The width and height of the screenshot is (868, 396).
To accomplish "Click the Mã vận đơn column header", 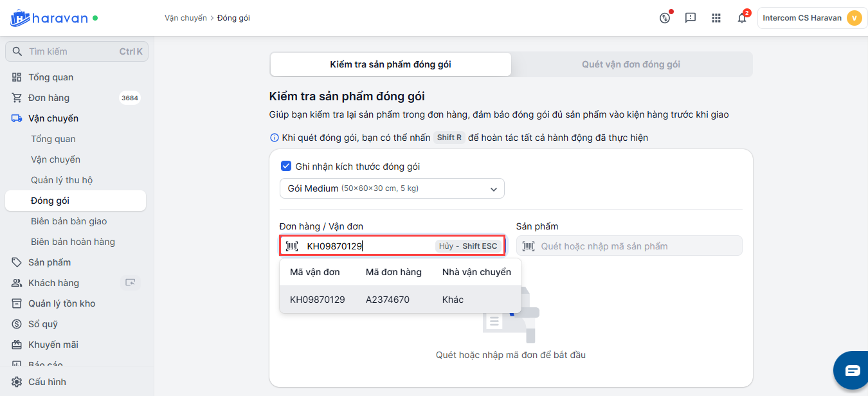I will [315, 272].
